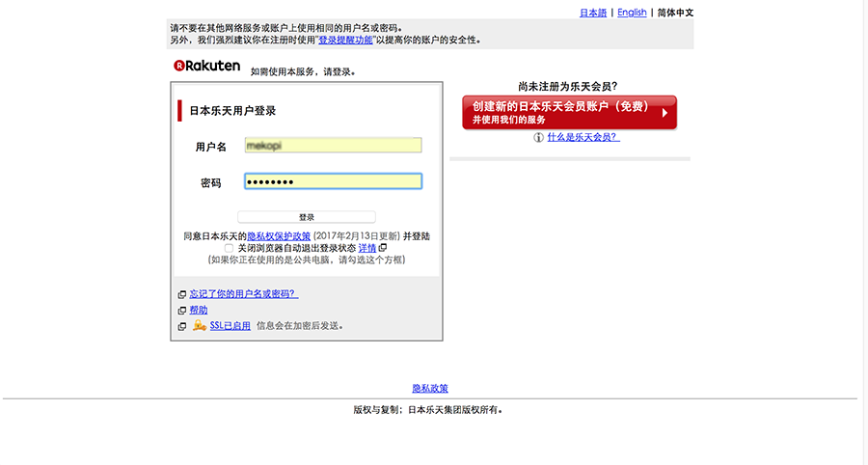Click the 登录 login button
Viewport: 868px width, 465px height.
[307, 217]
